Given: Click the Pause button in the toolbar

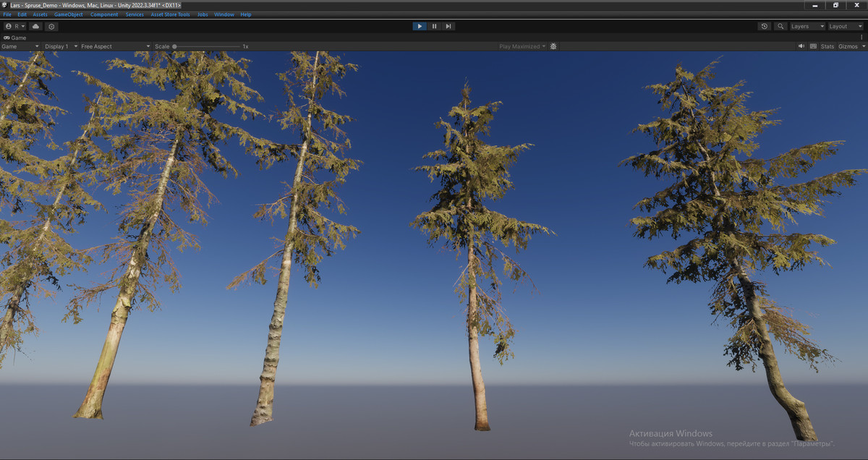Looking at the screenshot, I should coord(434,26).
